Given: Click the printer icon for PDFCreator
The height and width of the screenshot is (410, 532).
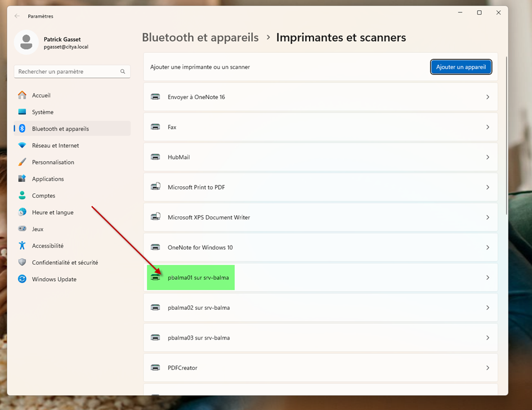Looking at the screenshot, I should pos(155,368).
